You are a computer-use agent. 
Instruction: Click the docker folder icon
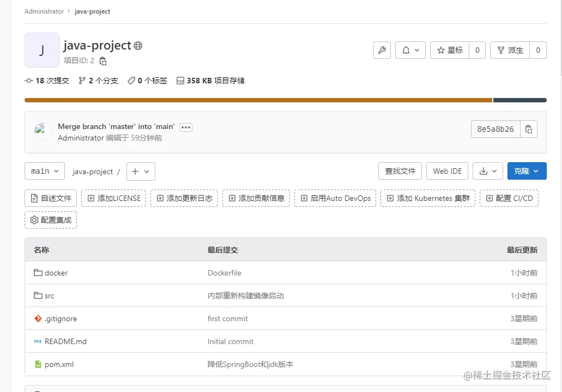click(x=38, y=273)
